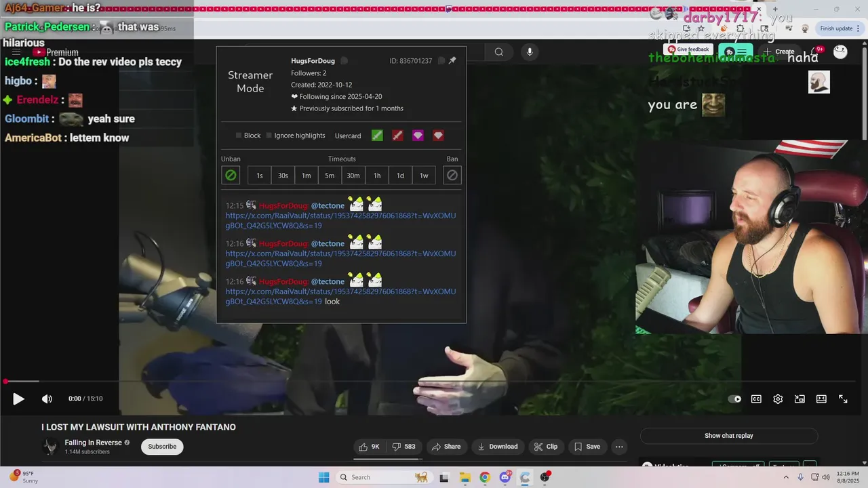Bookmark page with star icon
Screen dimensions: 868x488
[x=701, y=28]
